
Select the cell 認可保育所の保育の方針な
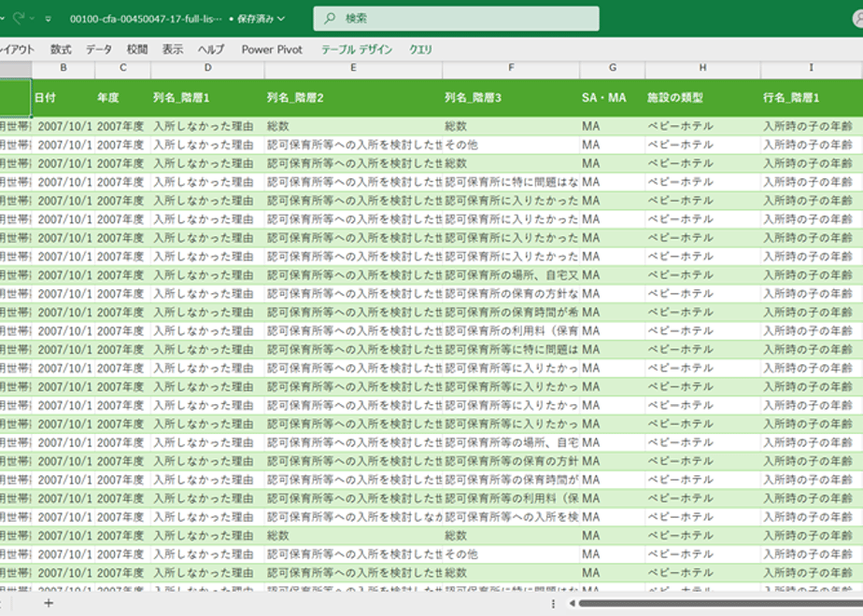pyautogui.click(x=511, y=294)
